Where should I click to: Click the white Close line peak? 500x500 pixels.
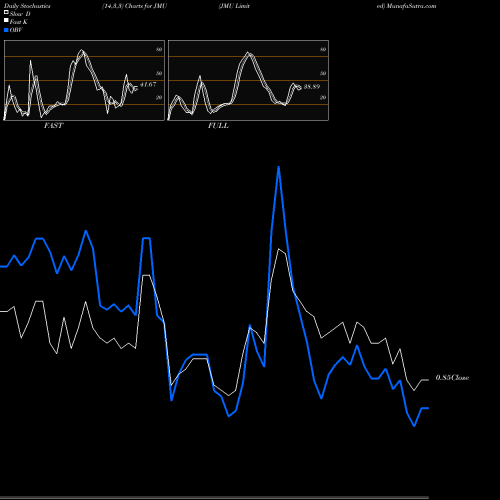279,249
